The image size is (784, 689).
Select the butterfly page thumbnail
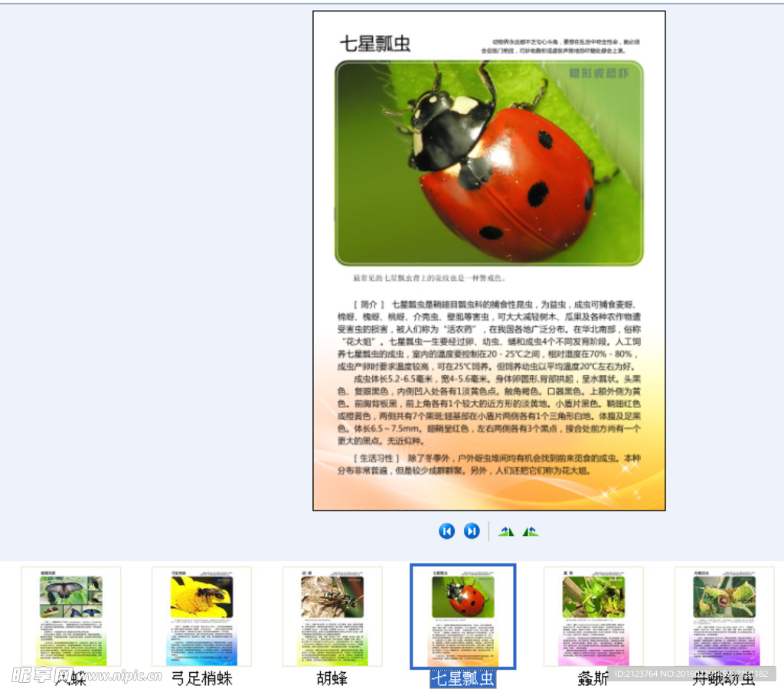click(70, 617)
